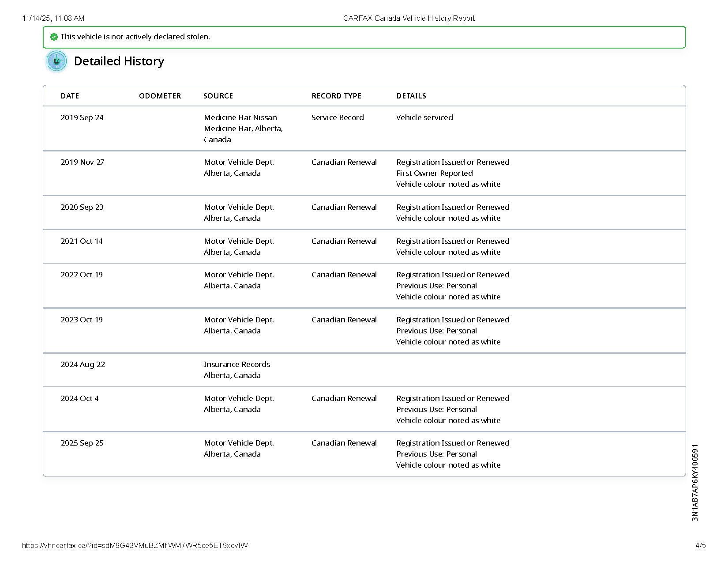Select the Insurance Records source entry
This screenshot has width=728, height=563.
coord(237,364)
